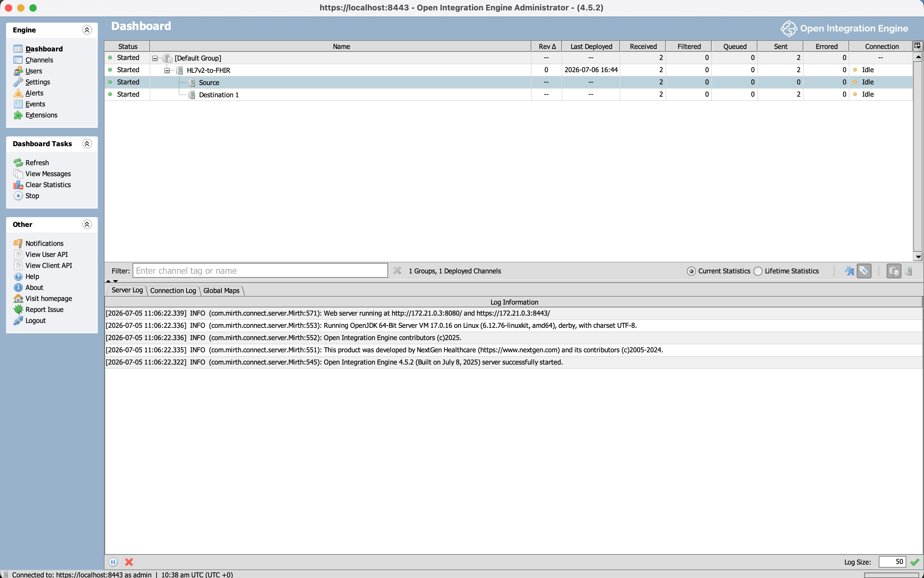Switch to the Connection Log tab
Screen dimensions: 924x578
click(x=173, y=291)
